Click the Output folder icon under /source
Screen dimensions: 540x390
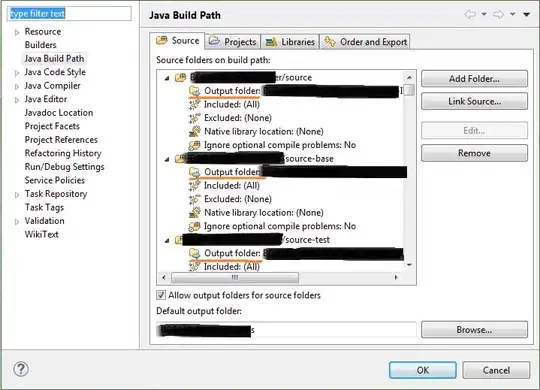pos(195,91)
